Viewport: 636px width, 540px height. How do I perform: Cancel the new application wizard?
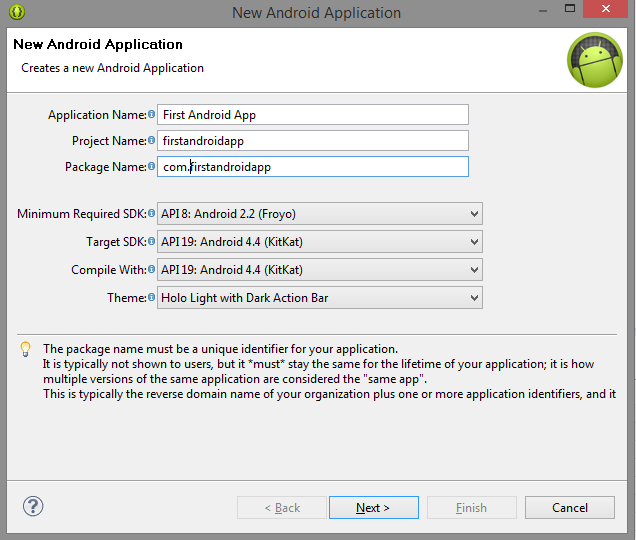pyautogui.click(x=569, y=508)
